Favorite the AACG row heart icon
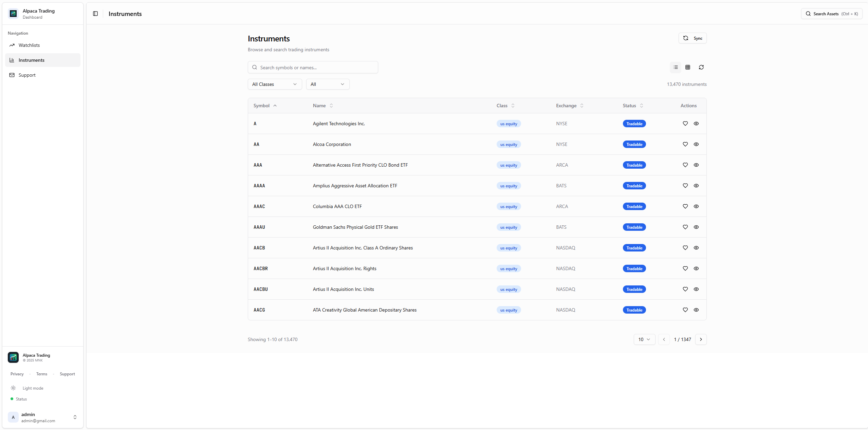 pyautogui.click(x=685, y=310)
